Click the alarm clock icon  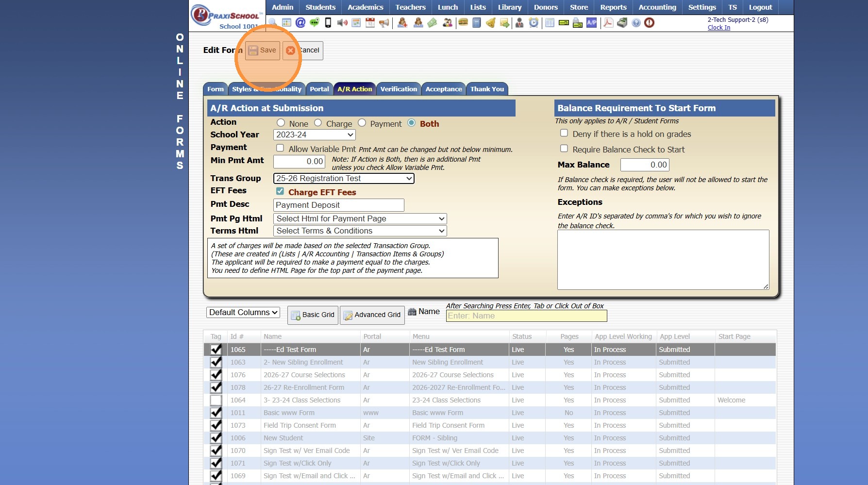click(x=534, y=23)
